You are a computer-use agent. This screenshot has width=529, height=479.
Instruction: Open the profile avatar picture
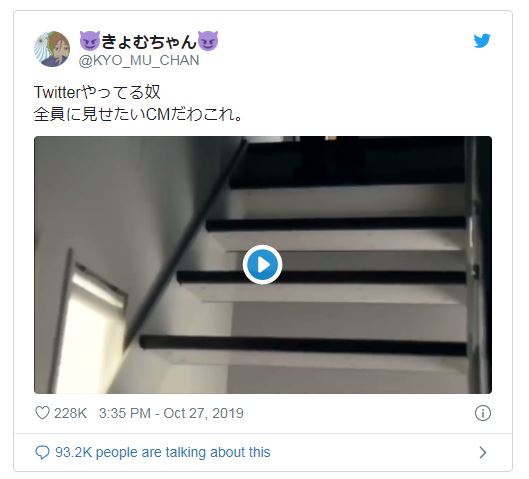point(52,49)
